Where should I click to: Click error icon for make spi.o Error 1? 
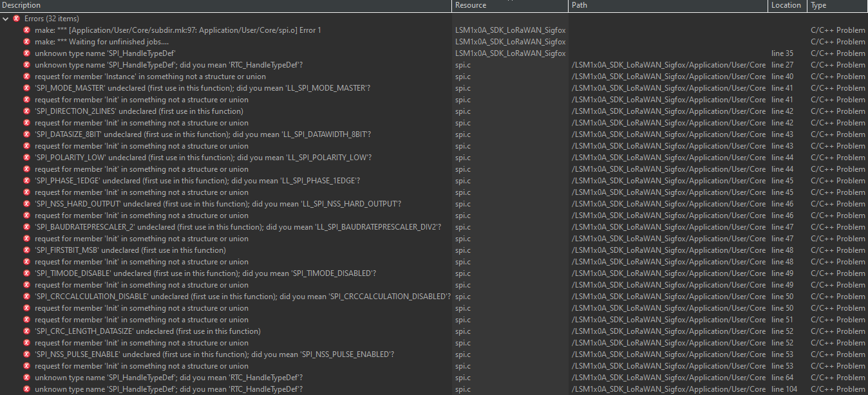(27, 30)
